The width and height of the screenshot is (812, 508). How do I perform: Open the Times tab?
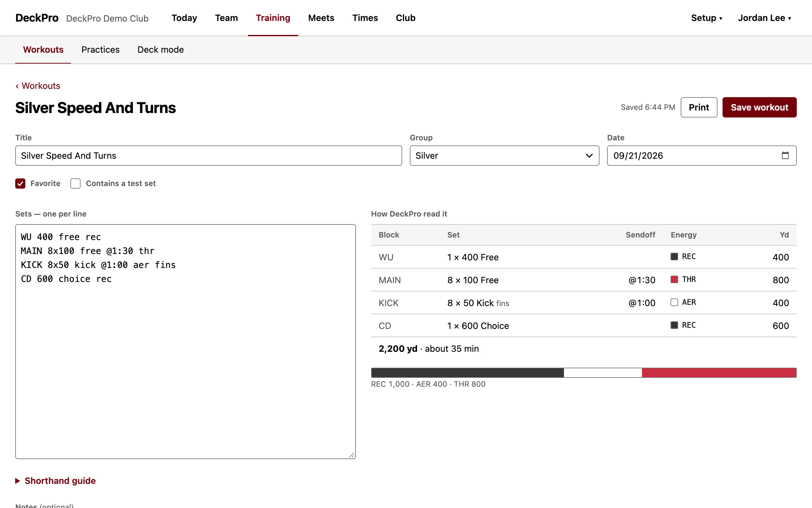pos(365,18)
